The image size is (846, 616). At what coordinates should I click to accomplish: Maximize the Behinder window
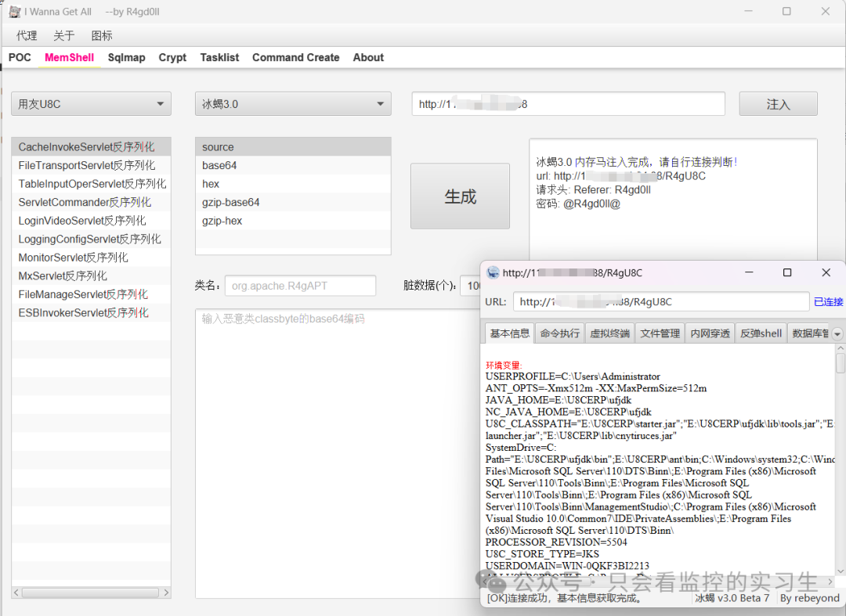click(787, 272)
